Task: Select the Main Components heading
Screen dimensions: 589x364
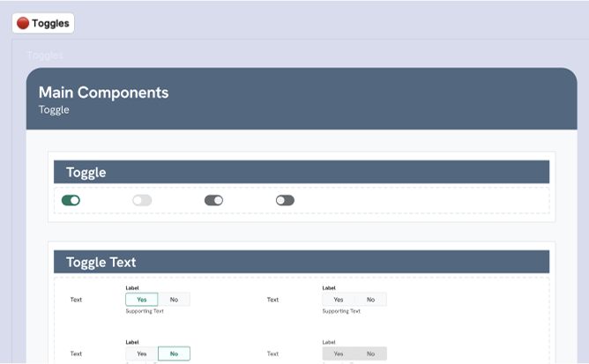Action: click(x=104, y=93)
